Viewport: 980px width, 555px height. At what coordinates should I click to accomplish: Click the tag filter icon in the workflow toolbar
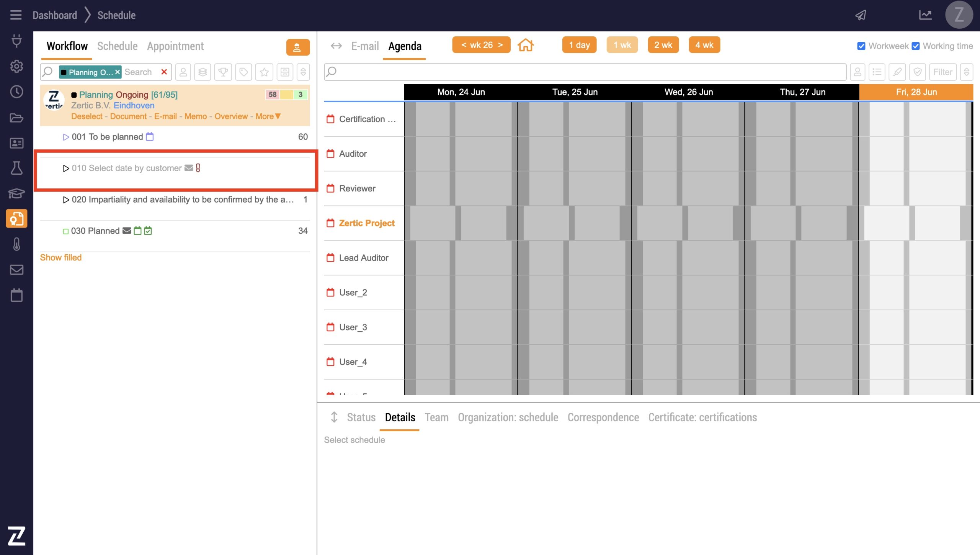point(243,72)
